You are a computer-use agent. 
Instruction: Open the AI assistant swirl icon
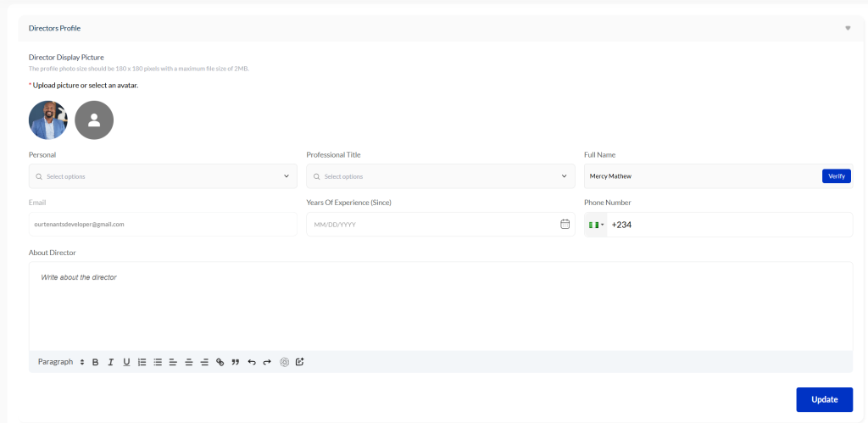pos(285,362)
